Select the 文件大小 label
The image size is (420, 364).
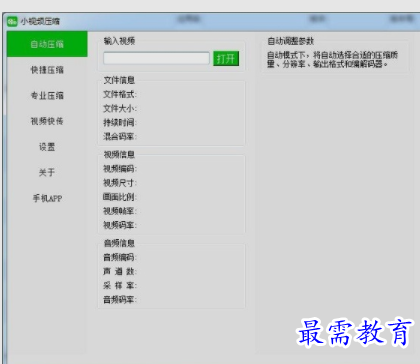[x=120, y=108]
